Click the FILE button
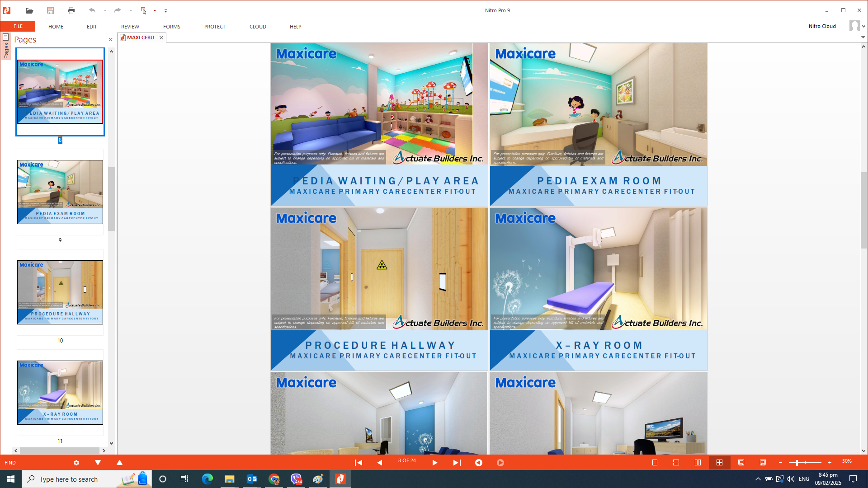Screen dimensions: 868x488 [x=18, y=26]
